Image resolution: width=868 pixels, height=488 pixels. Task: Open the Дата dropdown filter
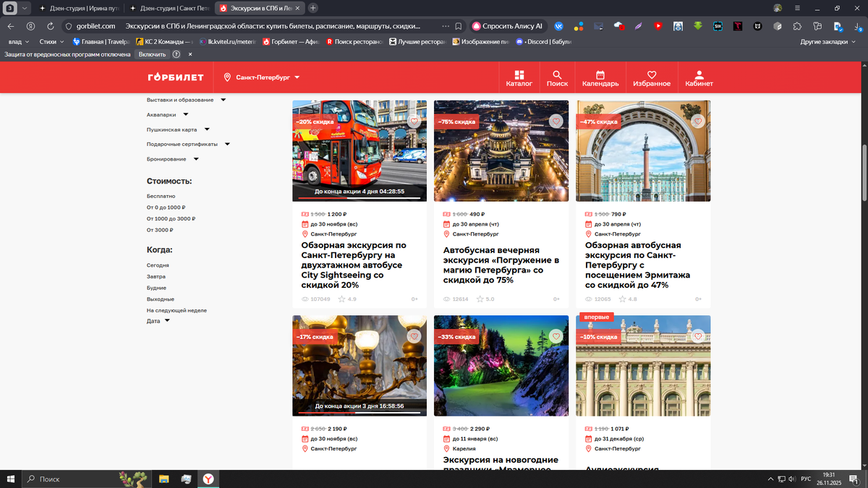point(158,321)
